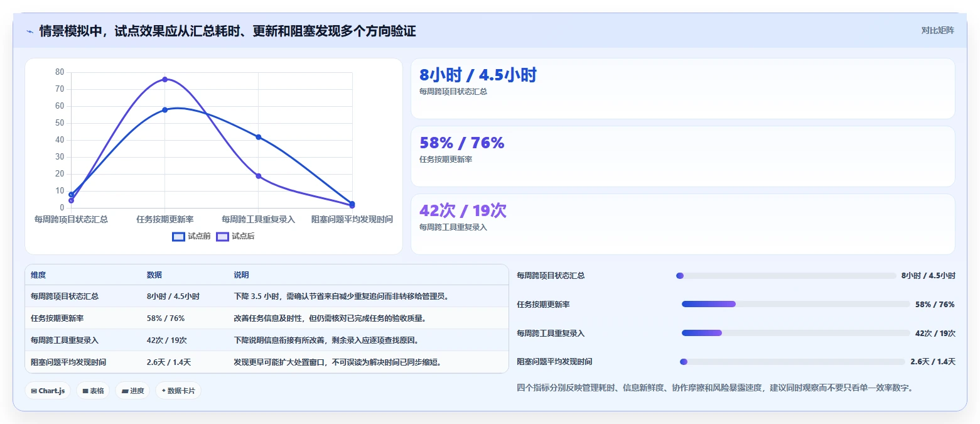Click the 42次 / 19次 card headline
This screenshot has height=424, width=980.
pos(463,211)
